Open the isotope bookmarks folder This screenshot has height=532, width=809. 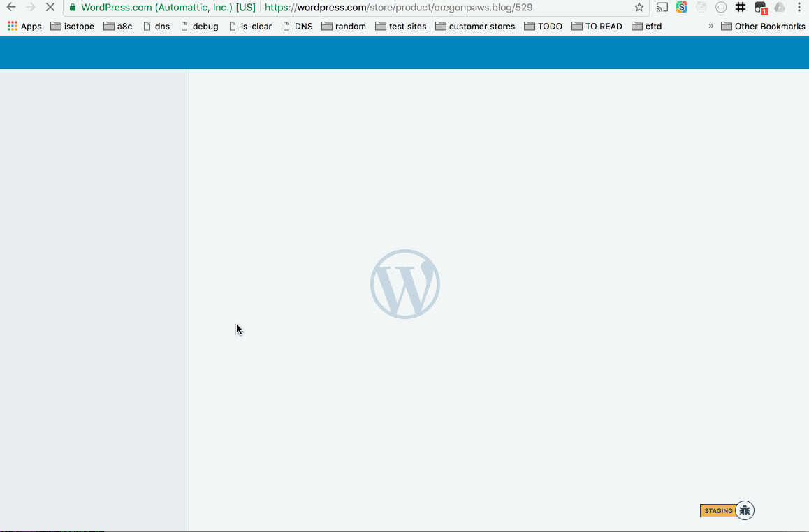coord(72,27)
